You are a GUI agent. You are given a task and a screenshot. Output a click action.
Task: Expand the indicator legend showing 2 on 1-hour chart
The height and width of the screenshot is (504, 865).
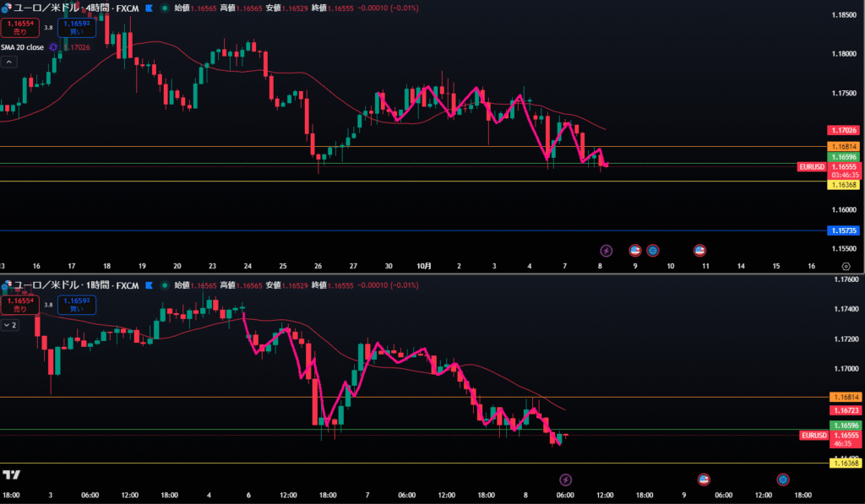tap(10, 324)
